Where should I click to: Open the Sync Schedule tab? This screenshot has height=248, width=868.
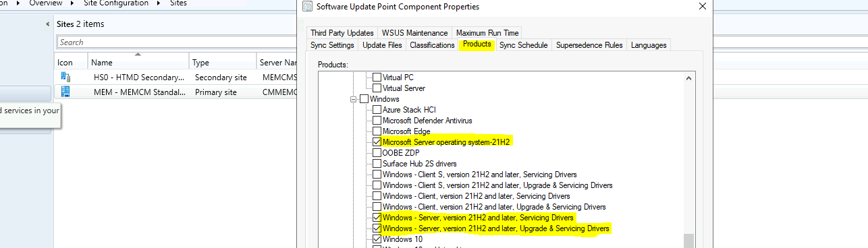pyautogui.click(x=524, y=45)
